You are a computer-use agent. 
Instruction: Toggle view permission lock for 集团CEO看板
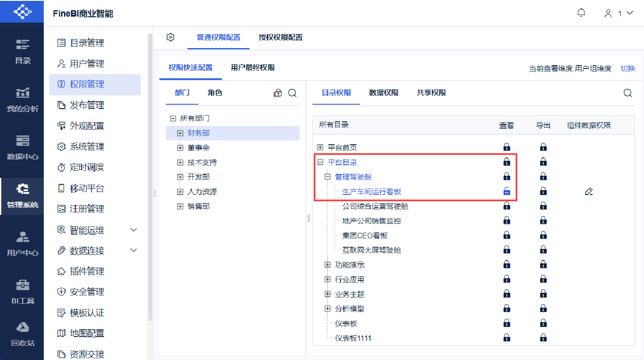tap(507, 235)
